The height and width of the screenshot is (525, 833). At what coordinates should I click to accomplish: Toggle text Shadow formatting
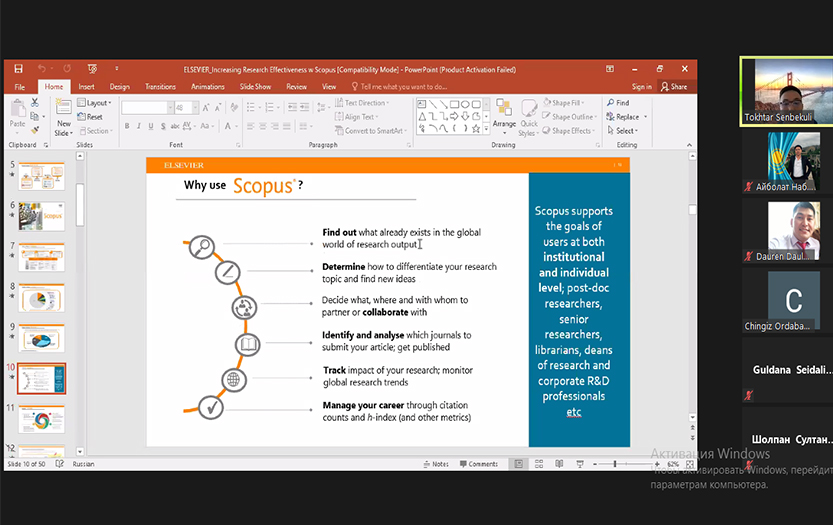point(163,126)
